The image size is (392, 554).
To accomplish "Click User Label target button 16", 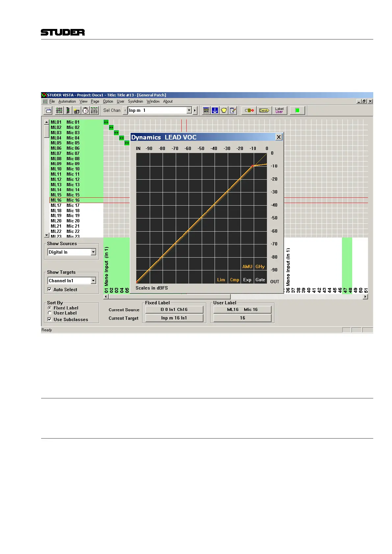I will coord(242,318).
